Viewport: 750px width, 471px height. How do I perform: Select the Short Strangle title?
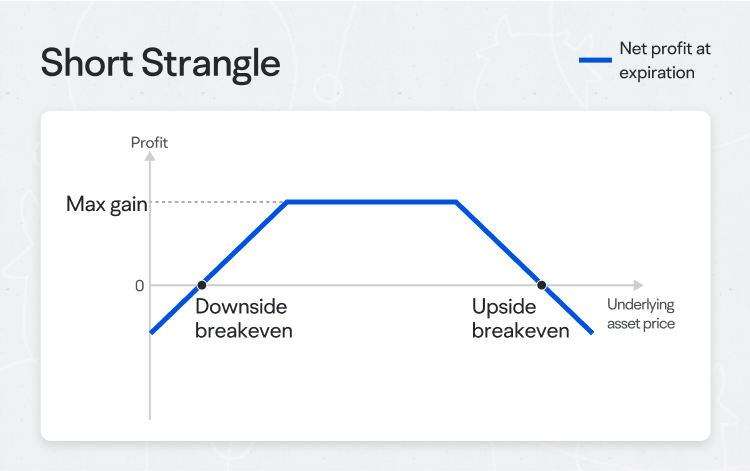160,63
